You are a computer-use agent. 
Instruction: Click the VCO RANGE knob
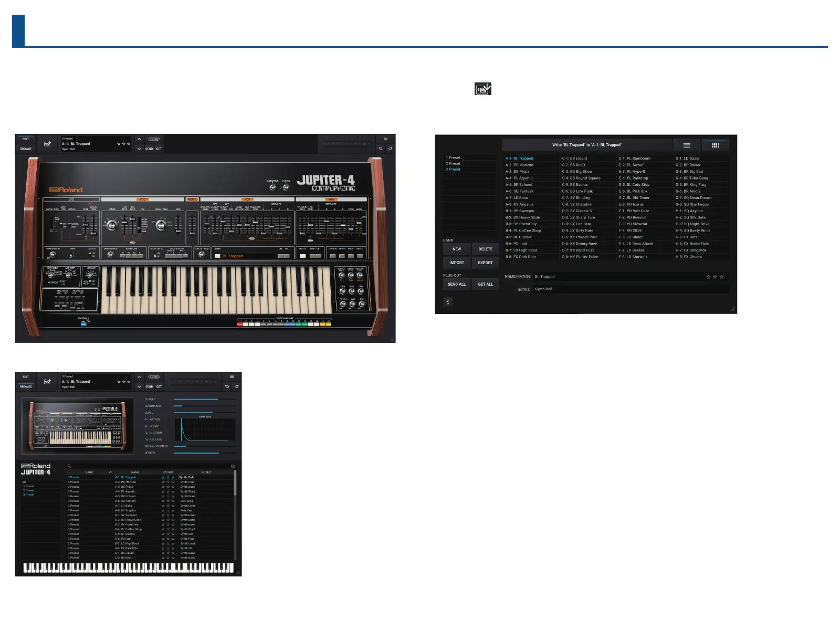click(111, 225)
